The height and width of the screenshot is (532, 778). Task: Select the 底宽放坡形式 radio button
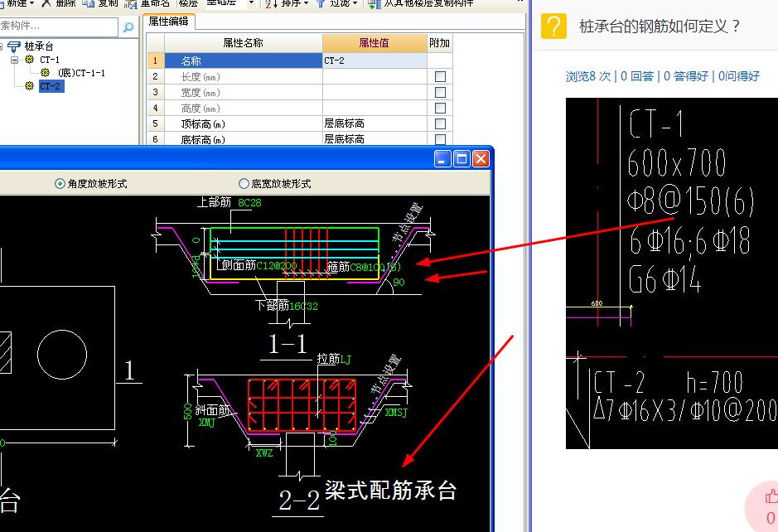[244, 184]
